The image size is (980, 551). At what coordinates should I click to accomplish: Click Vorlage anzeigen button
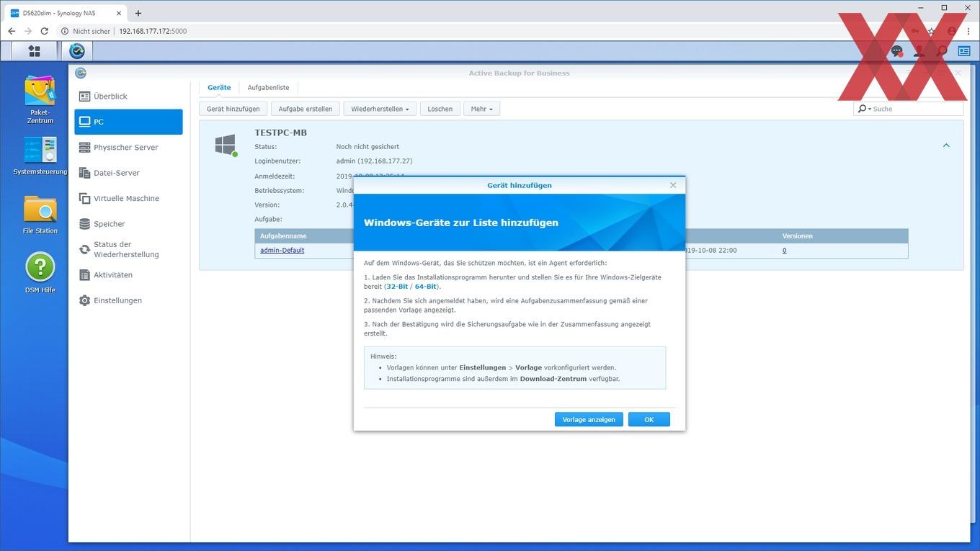click(589, 419)
